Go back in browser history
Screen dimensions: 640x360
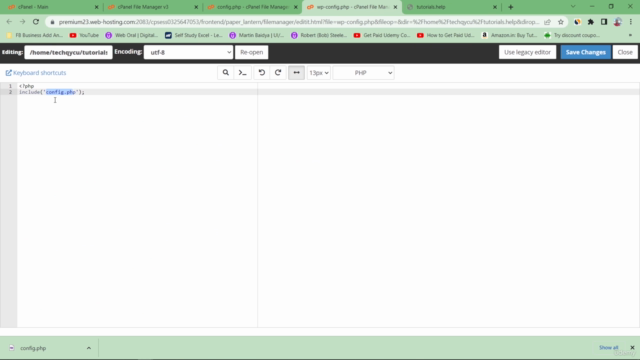click(x=9, y=22)
